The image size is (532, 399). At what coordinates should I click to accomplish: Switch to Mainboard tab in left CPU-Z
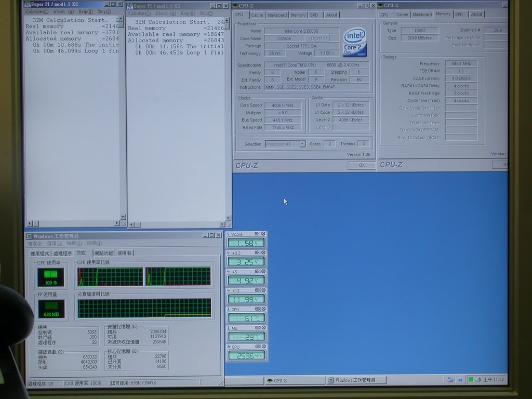(277, 15)
